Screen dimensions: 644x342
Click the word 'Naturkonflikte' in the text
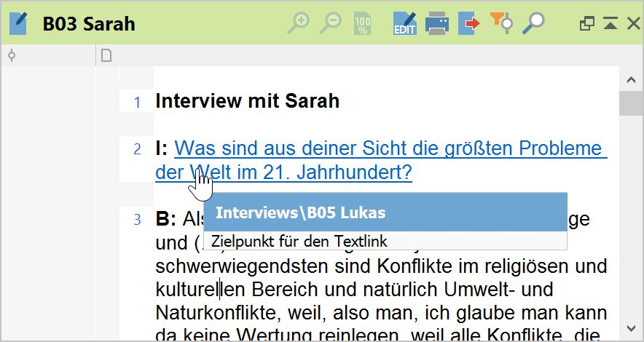pyautogui.click(x=218, y=313)
